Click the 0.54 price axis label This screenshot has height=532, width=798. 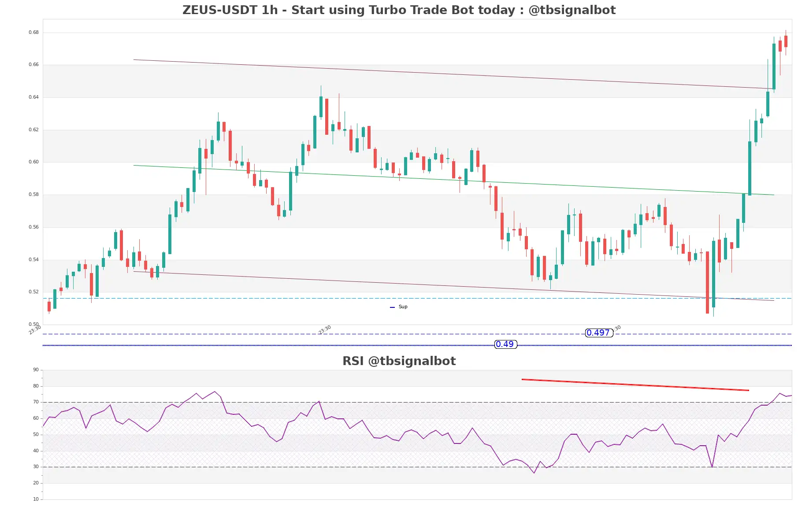[x=33, y=259]
